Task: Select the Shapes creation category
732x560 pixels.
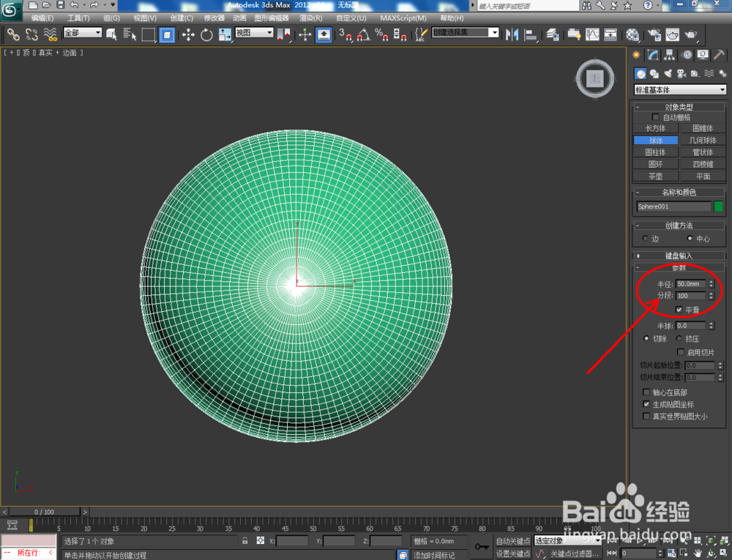Action: click(654, 74)
